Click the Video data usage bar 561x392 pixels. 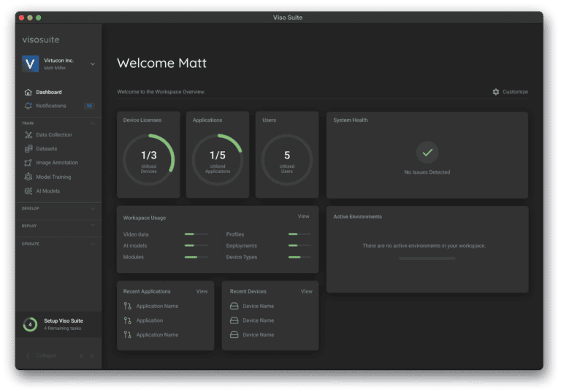point(196,235)
